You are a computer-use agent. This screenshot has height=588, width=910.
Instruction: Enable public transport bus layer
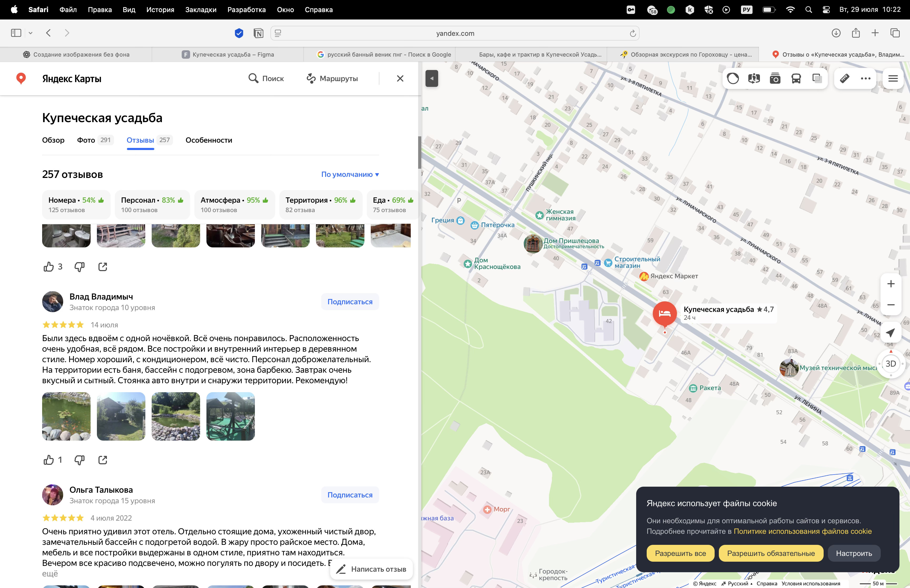[796, 79]
